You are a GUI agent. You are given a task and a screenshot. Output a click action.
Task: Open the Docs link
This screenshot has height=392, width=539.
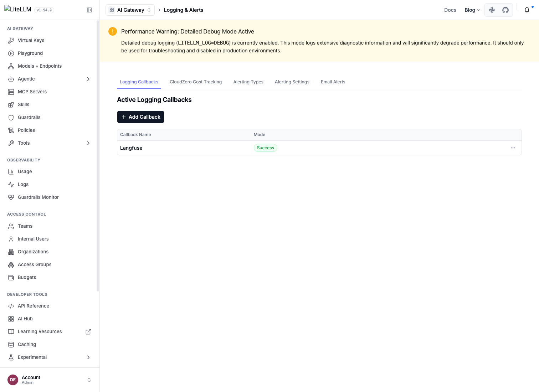click(450, 10)
